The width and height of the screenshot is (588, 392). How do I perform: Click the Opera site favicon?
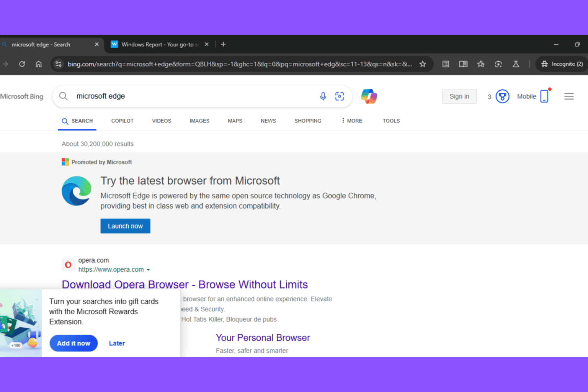coord(68,265)
